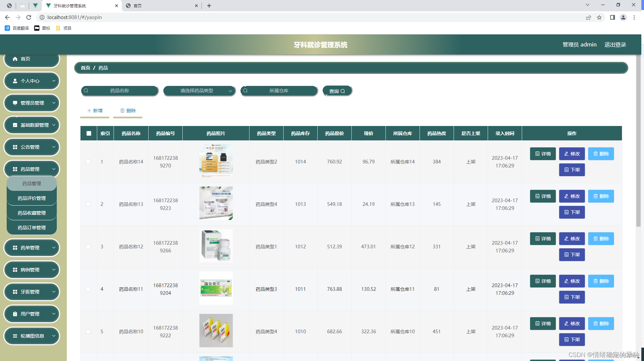644x361 pixels.
Task: Click the search icon in 所属仓库 field
Action: click(x=246, y=91)
